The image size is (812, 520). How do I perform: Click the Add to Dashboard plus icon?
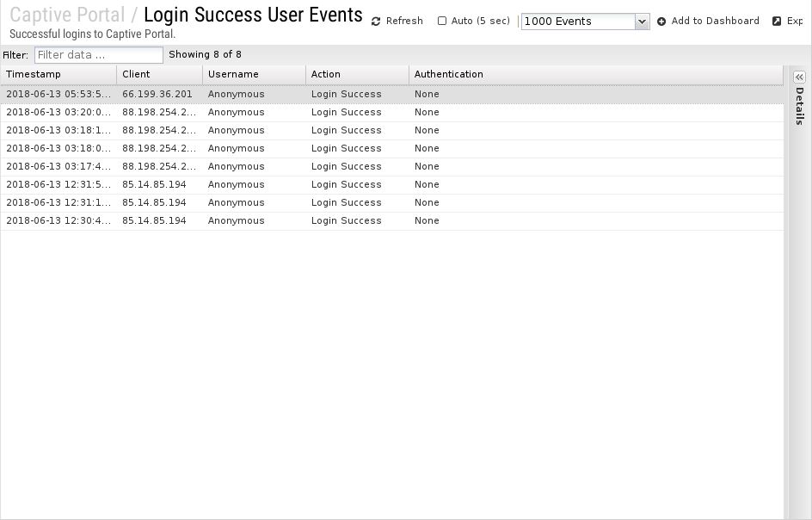coord(661,22)
